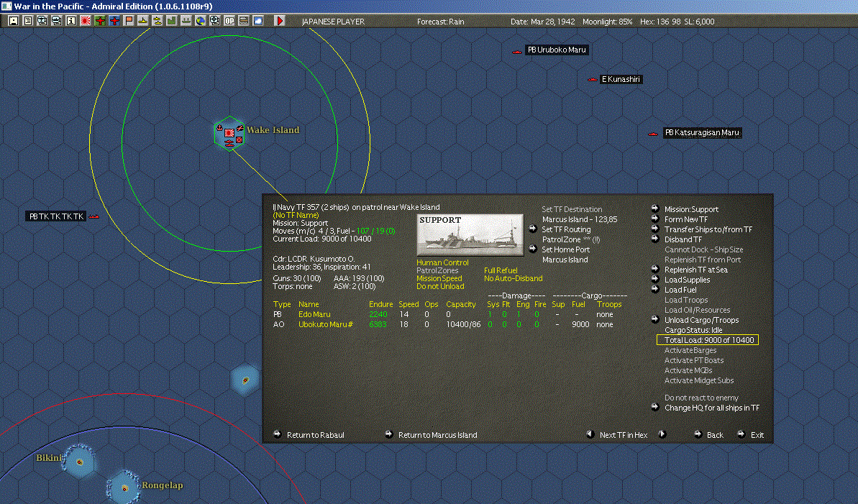The width and height of the screenshot is (858, 504).
Task: Toggle the Mission Speed setting
Action: 439,278
